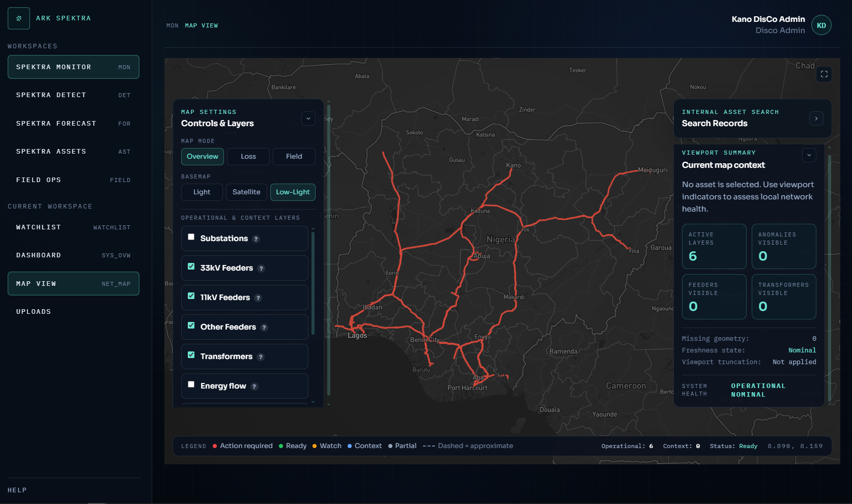Open the Uploads page

73,312
